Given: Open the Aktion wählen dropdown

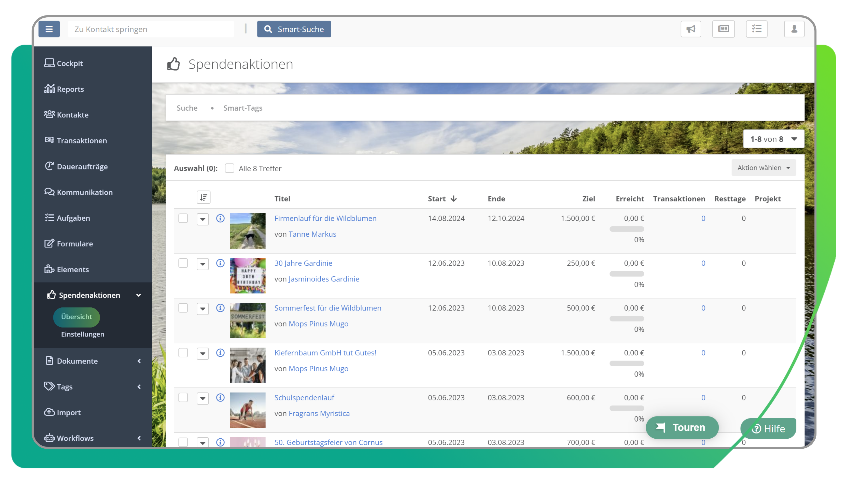Looking at the screenshot, I should (x=763, y=168).
